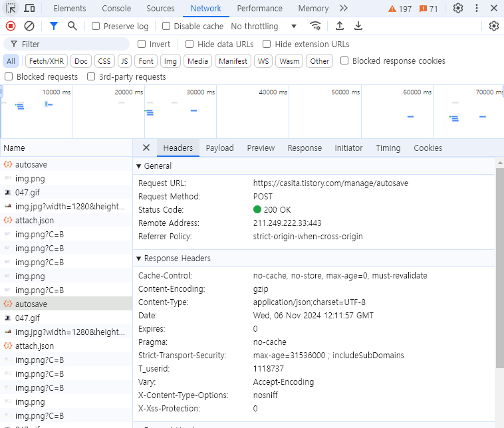504x428 pixels.
Task: Open the Preview tab
Action: [x=261, y=148]
